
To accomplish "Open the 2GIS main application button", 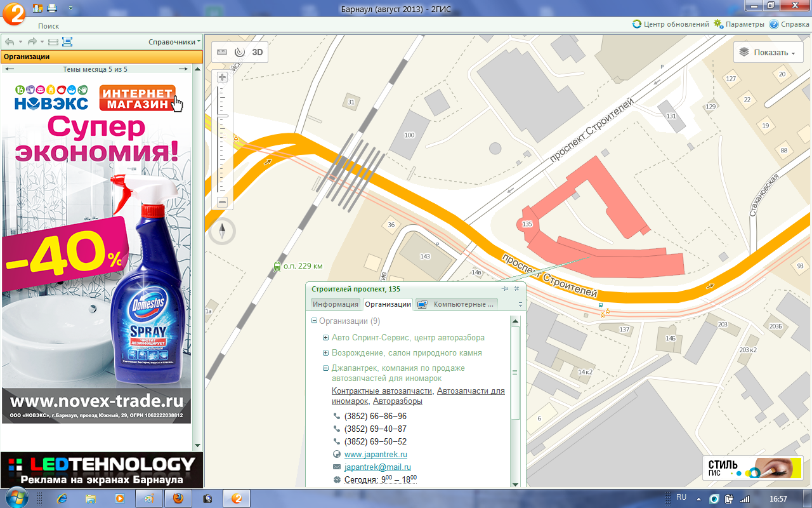I will [13, 13].
